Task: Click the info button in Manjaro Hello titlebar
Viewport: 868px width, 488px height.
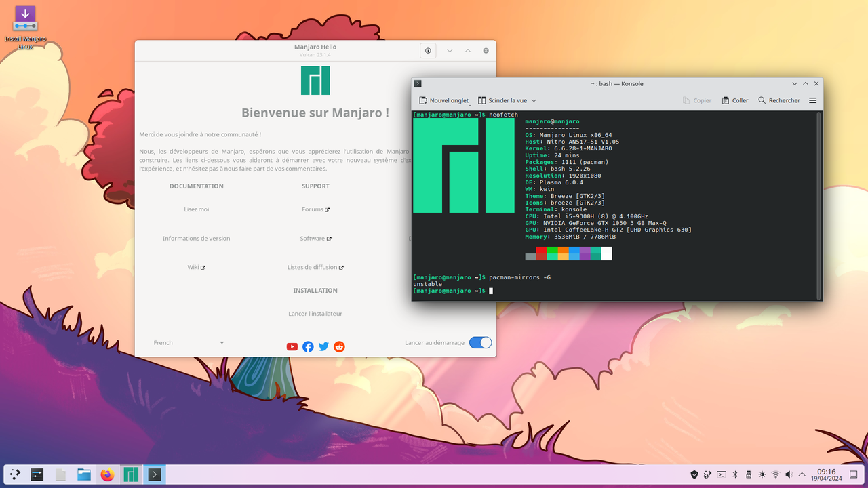Action: 428,50
